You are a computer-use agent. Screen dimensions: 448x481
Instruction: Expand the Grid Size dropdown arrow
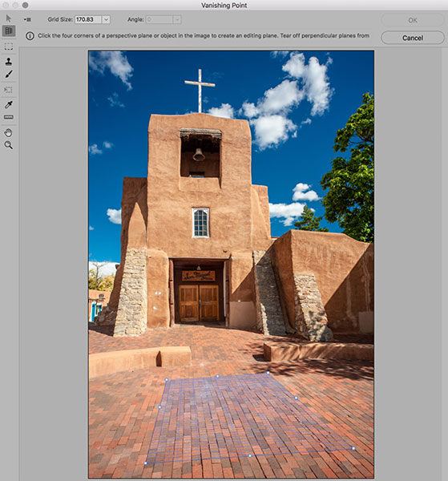pyautogui.click(x=106, y=19)
